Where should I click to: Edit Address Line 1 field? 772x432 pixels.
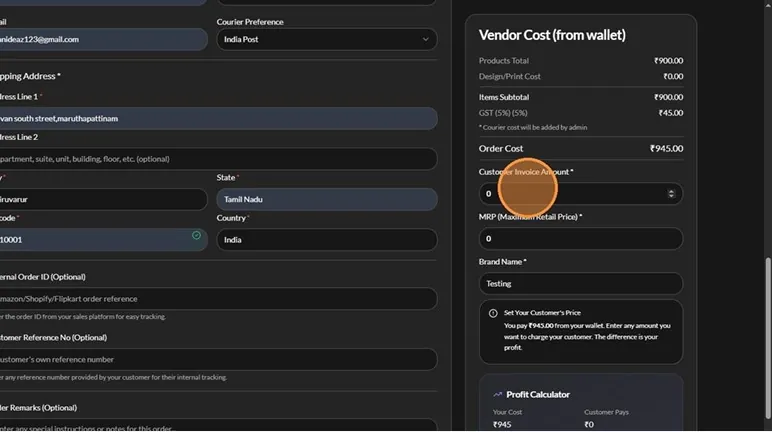point(218,119)
